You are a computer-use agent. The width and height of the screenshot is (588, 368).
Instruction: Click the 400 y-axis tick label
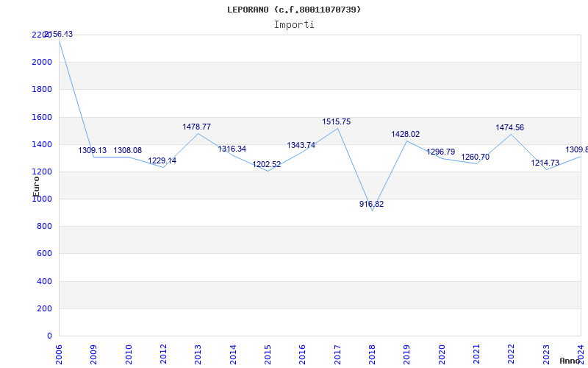tap(45, 281)
